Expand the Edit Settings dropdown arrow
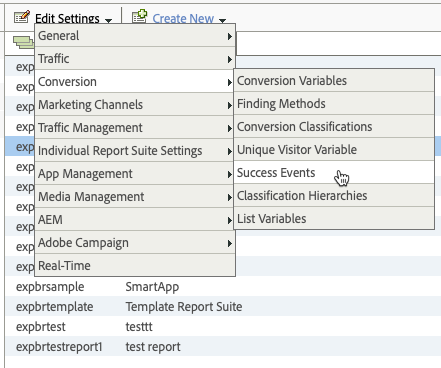 (x=108, y=20)
